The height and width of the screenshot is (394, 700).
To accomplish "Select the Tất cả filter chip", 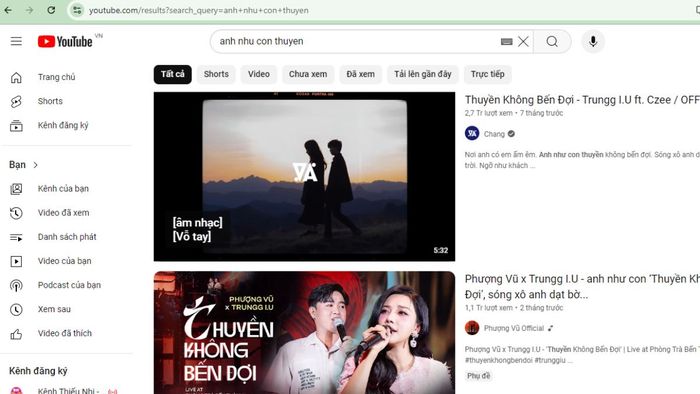I will (x=173, y=74).
